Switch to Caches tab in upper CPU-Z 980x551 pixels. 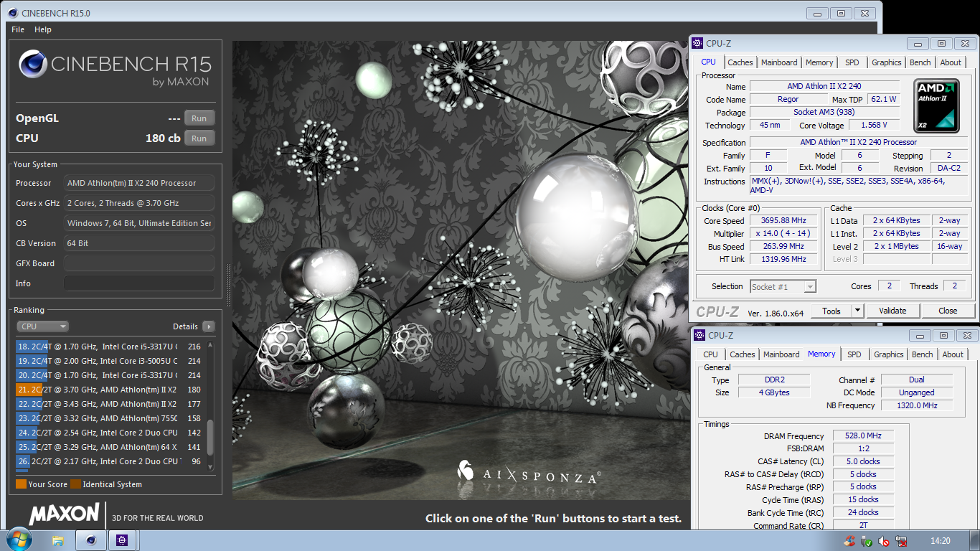pos(740,62)
